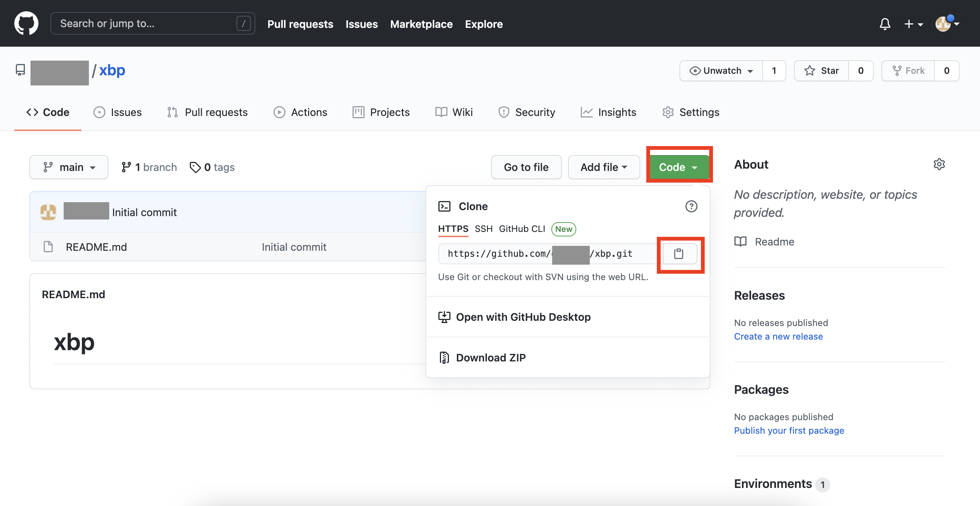Select GitHub CLI clone option
The height and width of the screenshot is (506, 980).
click(x=522, y=229)
